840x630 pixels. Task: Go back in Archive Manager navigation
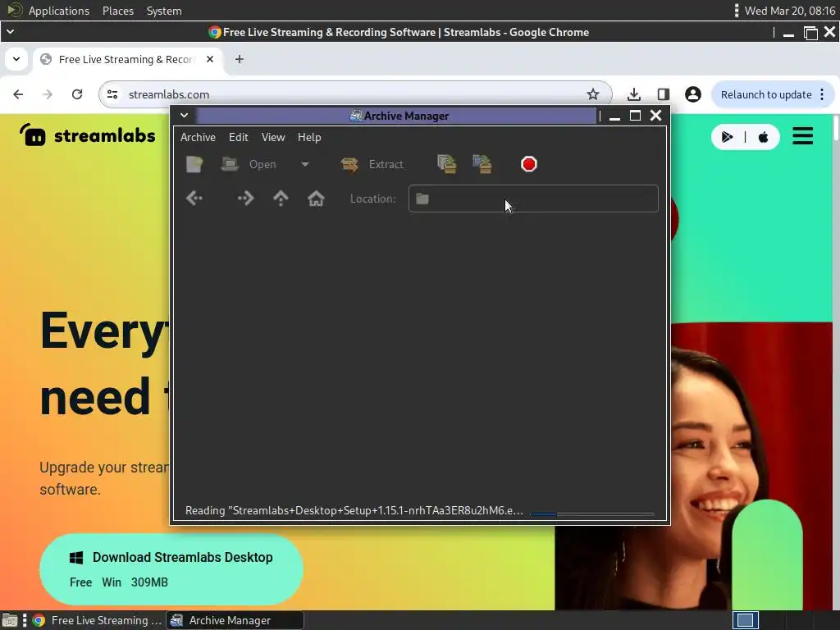(194, 199)
